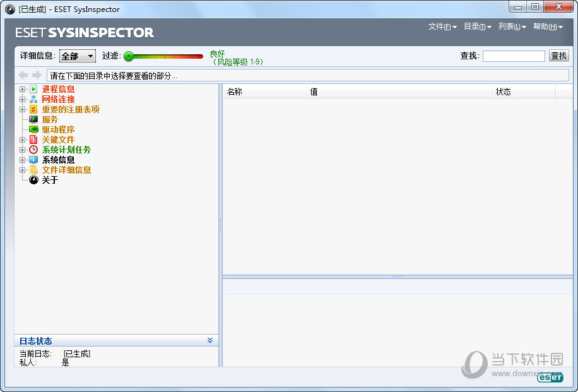The height and width of the screenshot is (392, 578).
Task: Click the 文件详细信息 folder icon
Action: [x=33, y=170]
